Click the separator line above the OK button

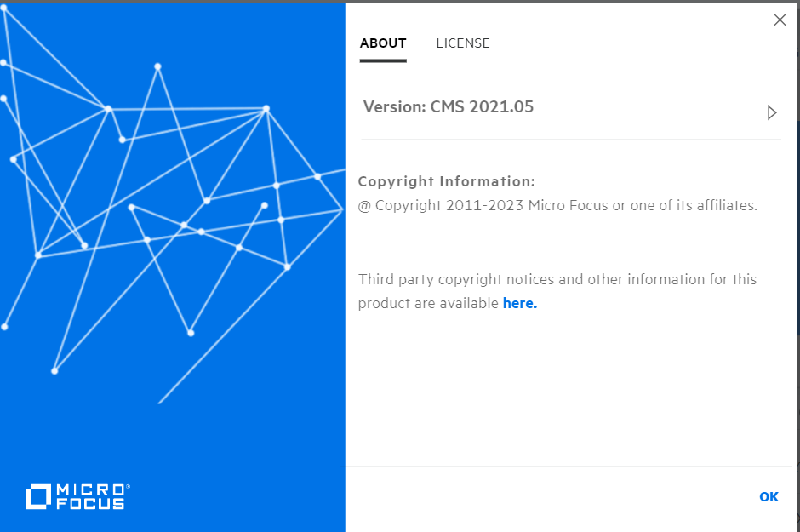pyautogui.click(x=570, y=466)
